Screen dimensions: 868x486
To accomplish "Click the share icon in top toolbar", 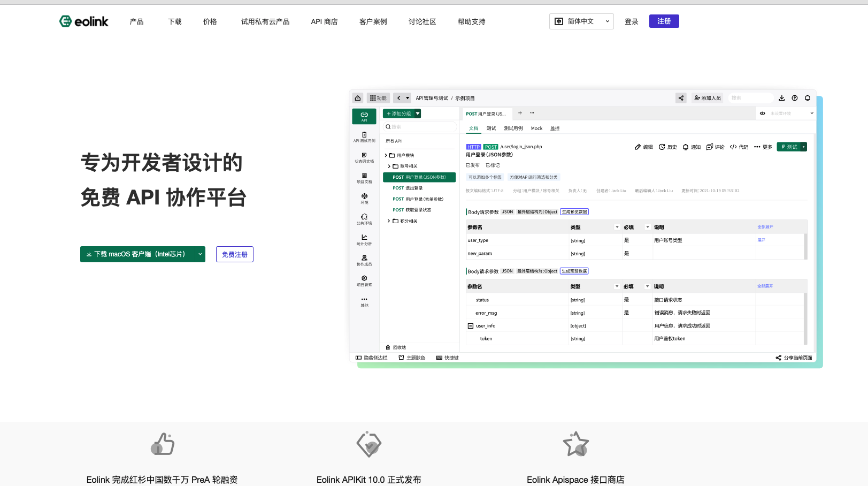I will [x=681, y=98].
